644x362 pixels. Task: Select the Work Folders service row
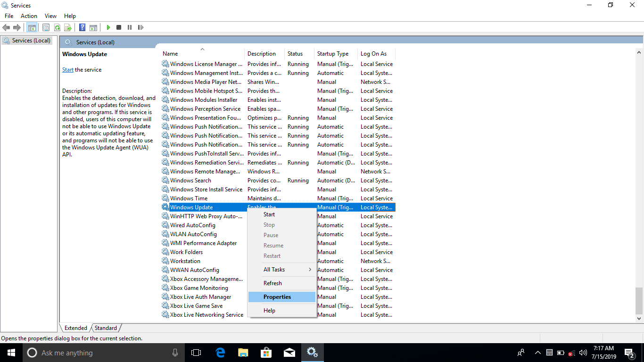pos(278,252)
